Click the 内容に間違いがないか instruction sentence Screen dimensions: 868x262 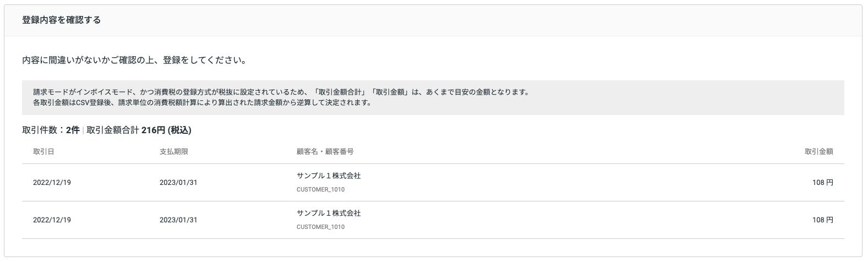point(134,59)
